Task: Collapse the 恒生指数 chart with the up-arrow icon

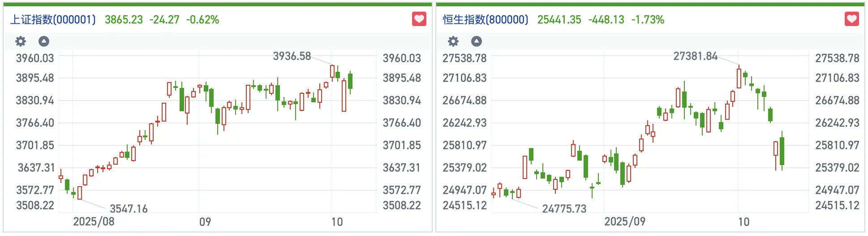Action: coord(477,41)
